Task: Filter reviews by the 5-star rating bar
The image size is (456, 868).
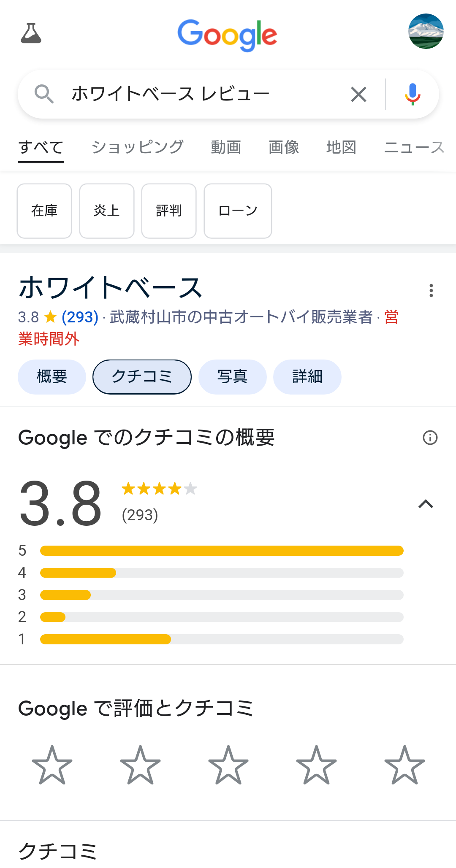Action: click(222, 551)
